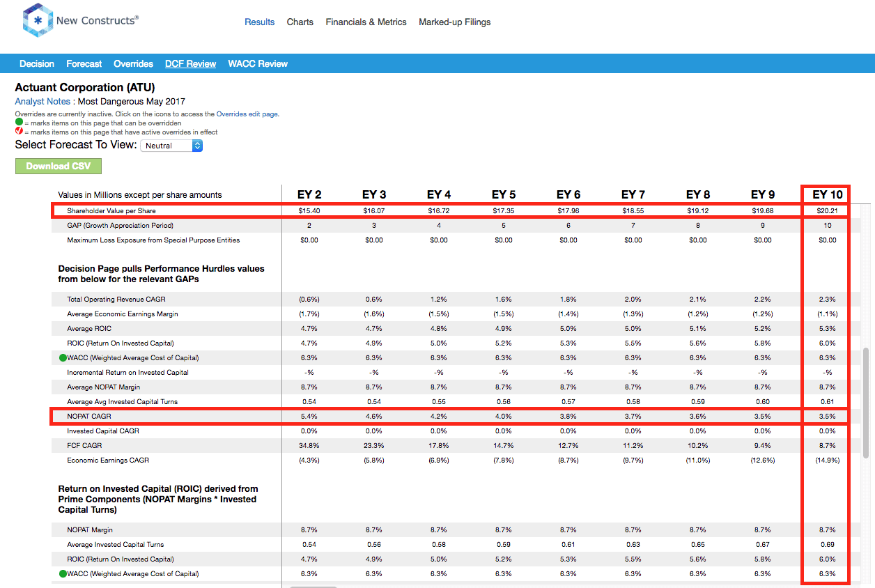
Task: Click the 12.7% FCF CAGR cell
Action: [x=568, y=446]
